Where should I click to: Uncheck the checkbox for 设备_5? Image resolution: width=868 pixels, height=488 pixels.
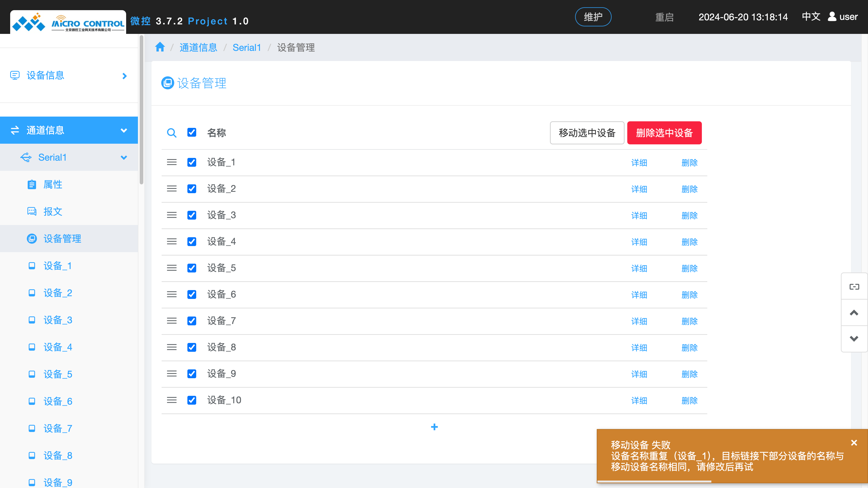click(192, 268)
